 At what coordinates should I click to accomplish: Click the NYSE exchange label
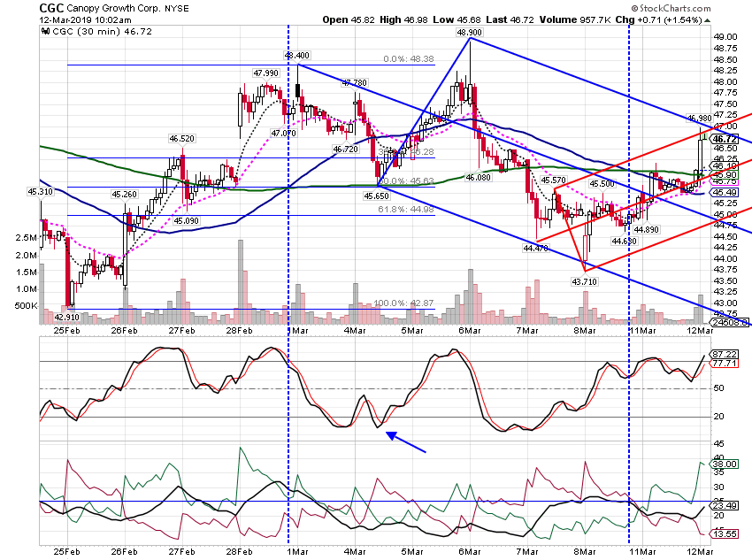177,9
